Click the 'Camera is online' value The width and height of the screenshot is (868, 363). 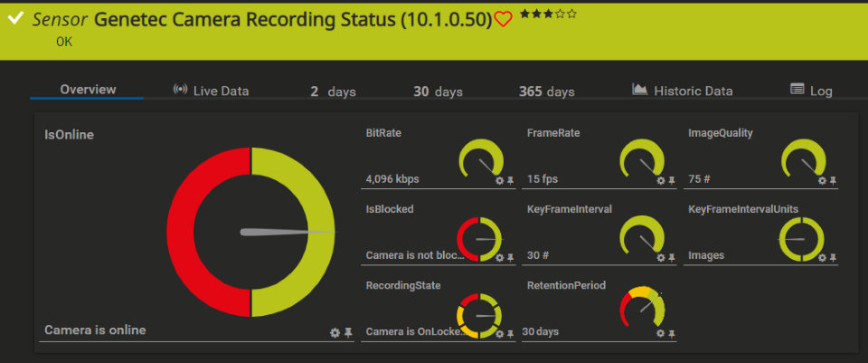[x=95, y=330]
